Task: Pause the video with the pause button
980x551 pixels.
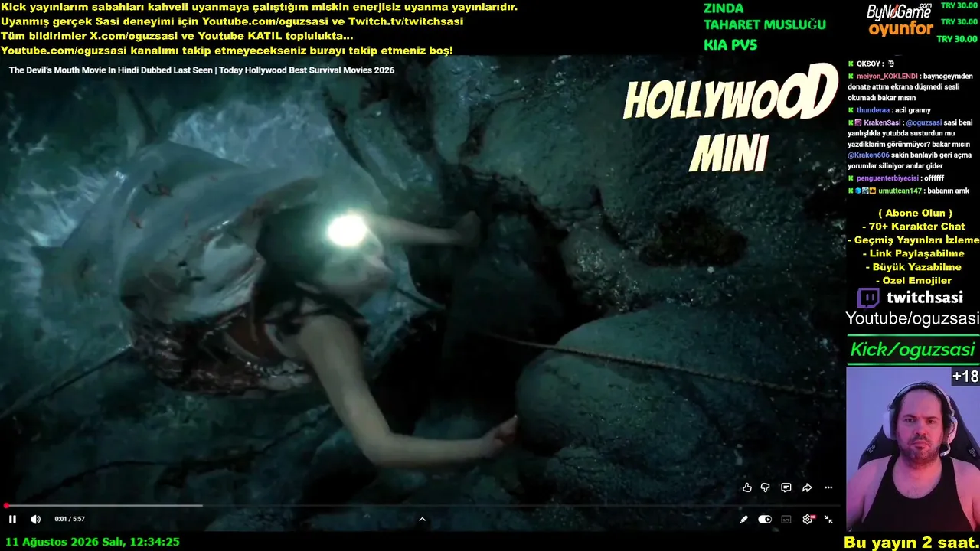Action: (x=12, y=519)
